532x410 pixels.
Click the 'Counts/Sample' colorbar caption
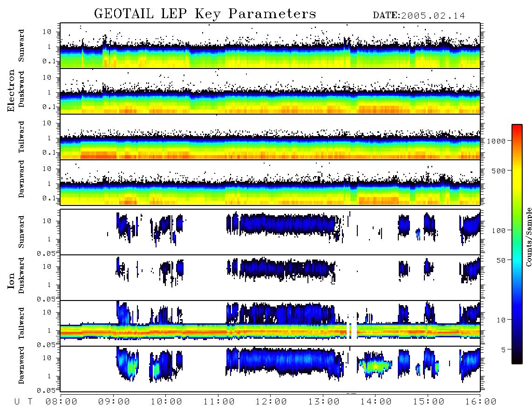pyautogui.click(x=529, y=237)
